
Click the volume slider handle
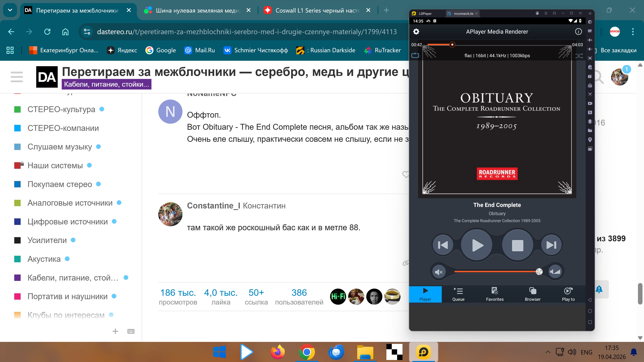click(539, 271)
